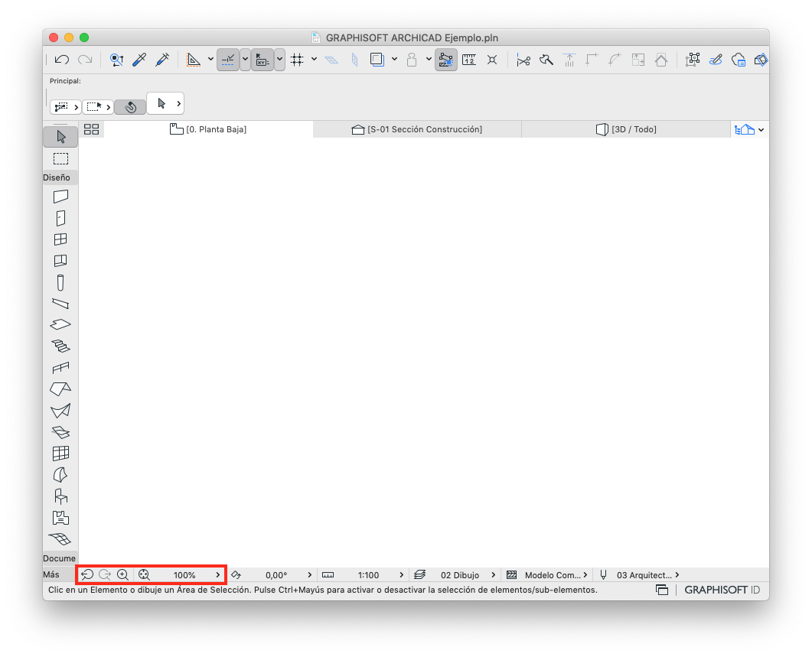Activate the Beam tool
Image resolution: width=812 pixels, height=657 pixels.
coord(60,304)
